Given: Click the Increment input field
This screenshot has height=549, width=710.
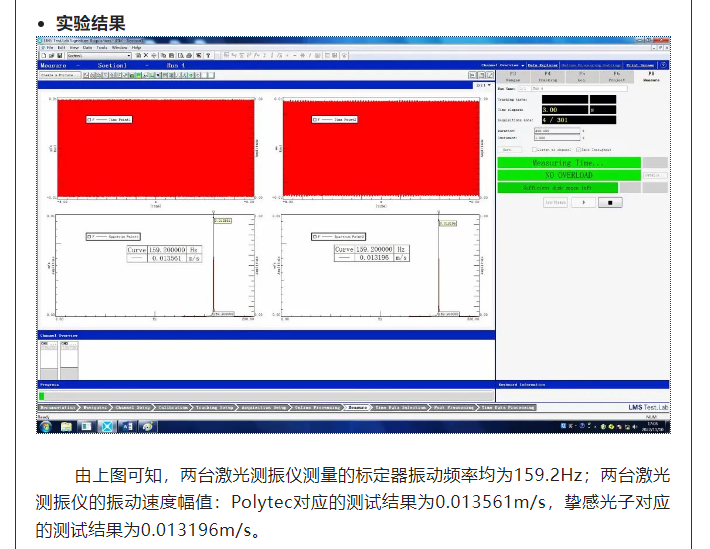Looking at the screenshot, I should pos(556,137).
